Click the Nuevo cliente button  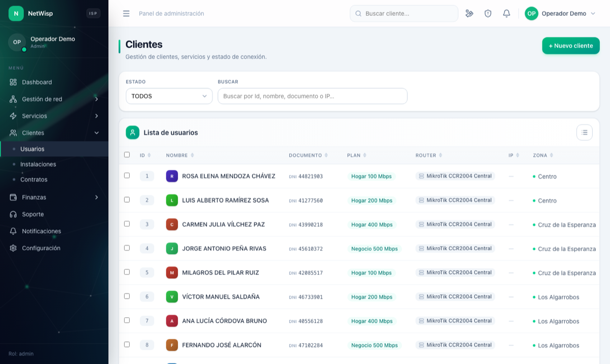571,46
